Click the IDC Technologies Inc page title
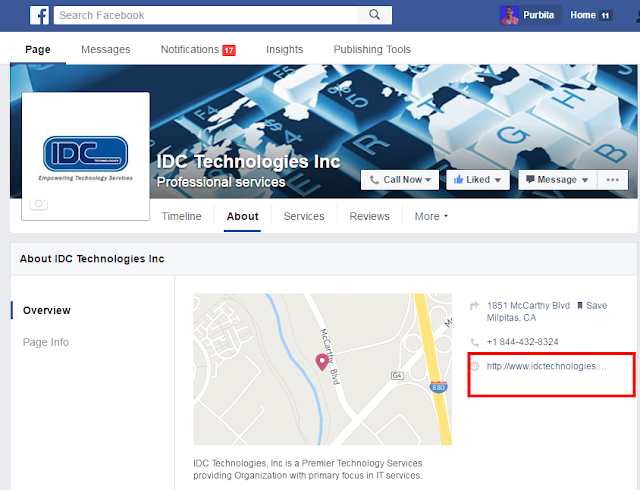Screen dimensions: 640x490 tap(249, 162)
